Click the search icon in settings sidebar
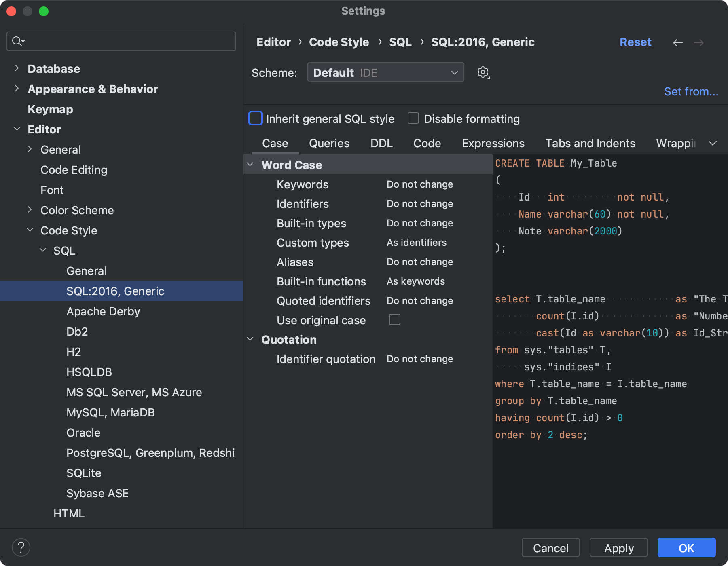This screenshot has width=728, height=566. pyautogui.click(x=17, y=41)
